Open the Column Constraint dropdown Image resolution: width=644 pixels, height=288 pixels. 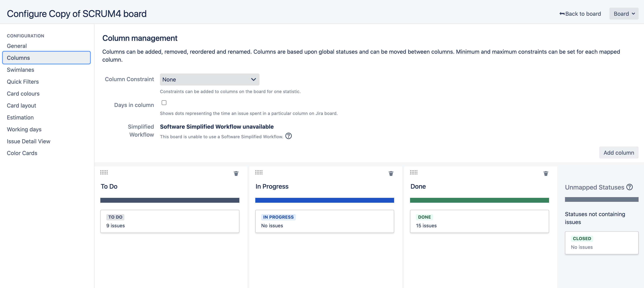coord(210,79)
